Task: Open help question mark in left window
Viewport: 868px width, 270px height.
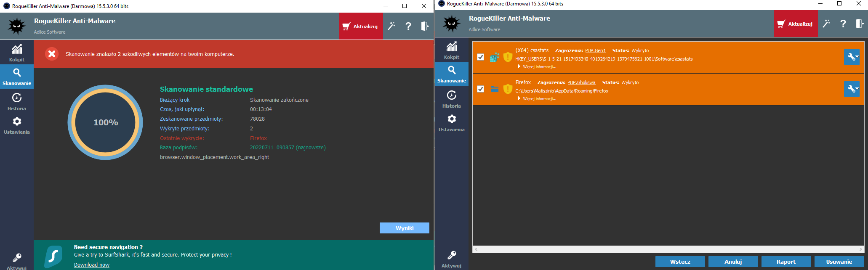Action: pyautogui.click(x=408, y=26)
